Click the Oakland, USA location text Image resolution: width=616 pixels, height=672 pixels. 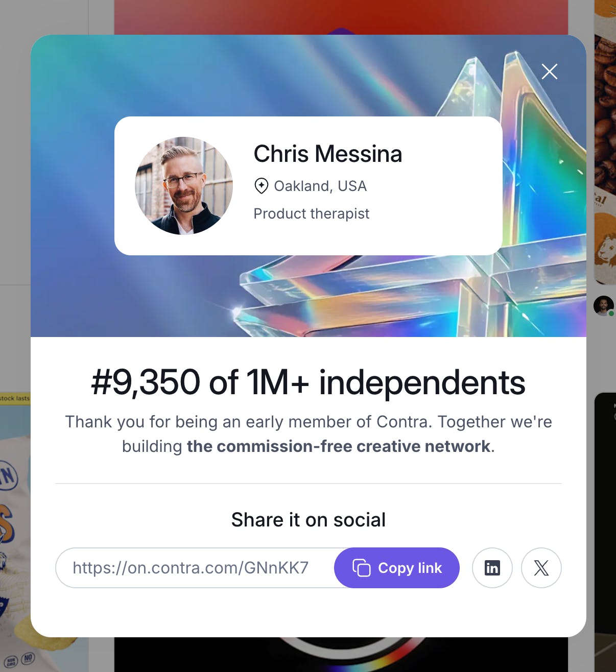coord(320,186)
